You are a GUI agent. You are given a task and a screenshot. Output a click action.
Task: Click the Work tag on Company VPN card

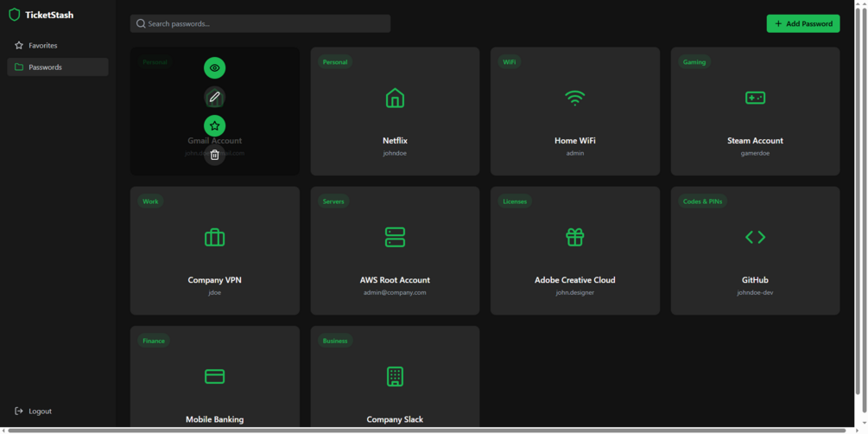(x=150, y=201)
